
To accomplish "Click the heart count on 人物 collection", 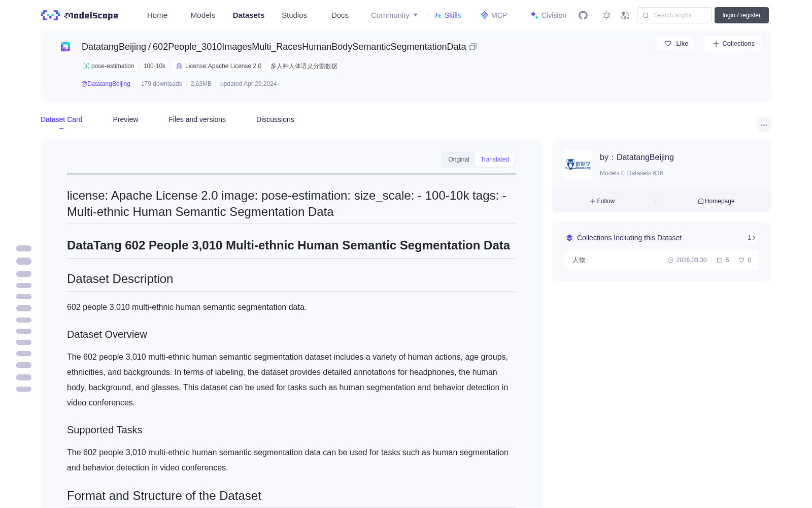I will point(745,260).
